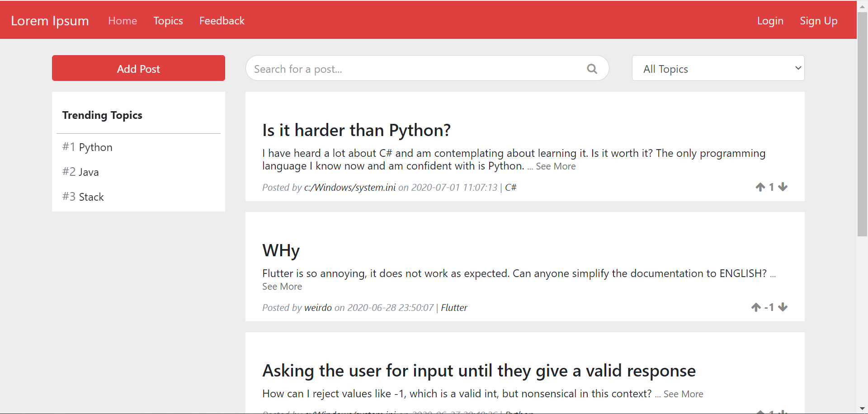Click the Login link

[x=770, y=21]
